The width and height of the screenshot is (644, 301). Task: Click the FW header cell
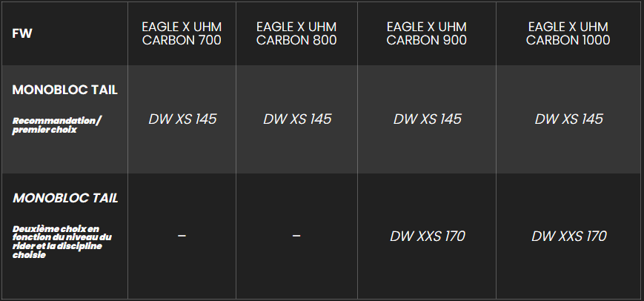tap(21, 33)
